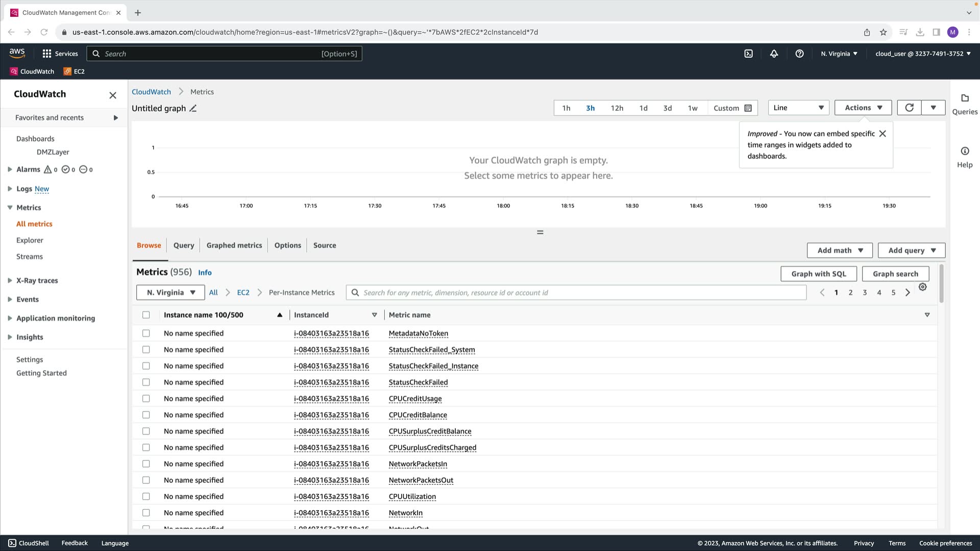The width and height of the screenshot is (980, 551).
Task: Switch to the Graphed metrics tab
Action: pyautogui.click(x=234, y=245)
